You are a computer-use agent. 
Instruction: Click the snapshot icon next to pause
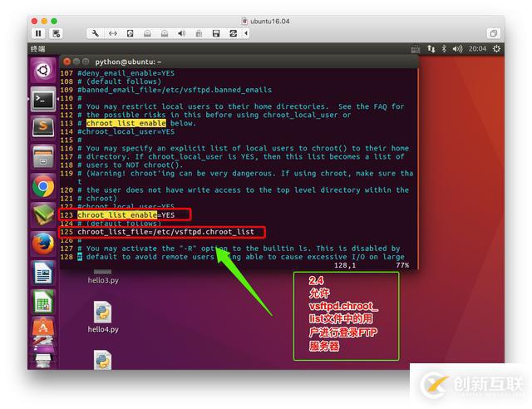click(x=57, y=33)
